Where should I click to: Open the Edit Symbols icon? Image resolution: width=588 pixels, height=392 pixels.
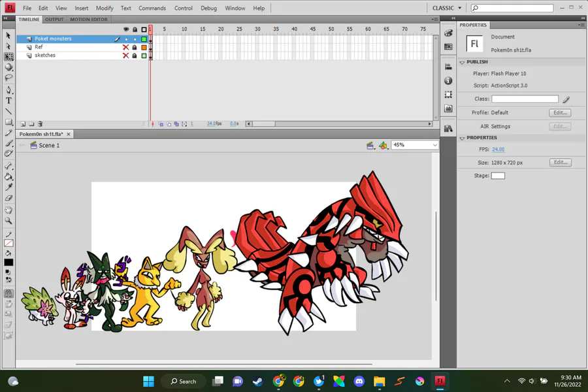click(x=384, y=146)
